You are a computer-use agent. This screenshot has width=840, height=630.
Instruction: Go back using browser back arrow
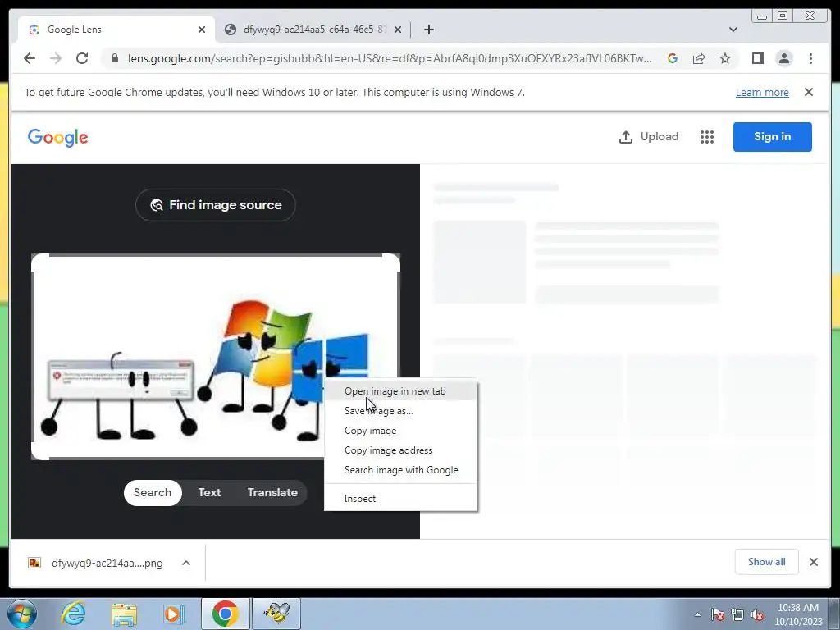coord(30,58)
